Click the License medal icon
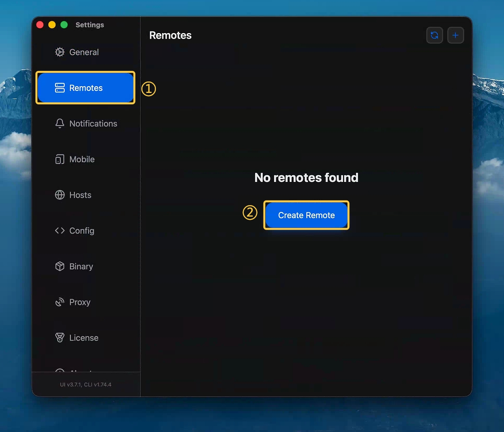 click(x=60, y=338)
